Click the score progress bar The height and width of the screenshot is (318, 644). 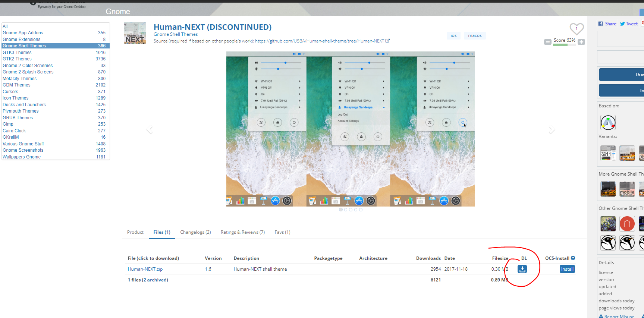tap(564, 45)
